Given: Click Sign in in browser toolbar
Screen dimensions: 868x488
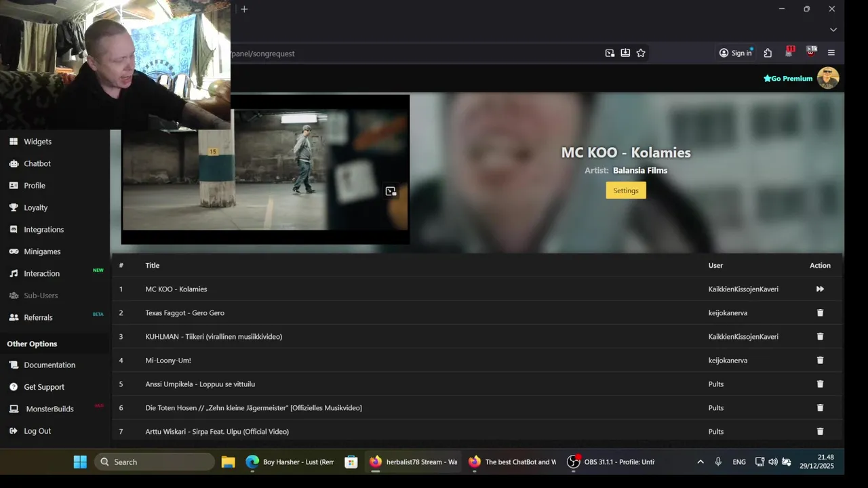Looking at the screenshot, I should click(736, 53).
